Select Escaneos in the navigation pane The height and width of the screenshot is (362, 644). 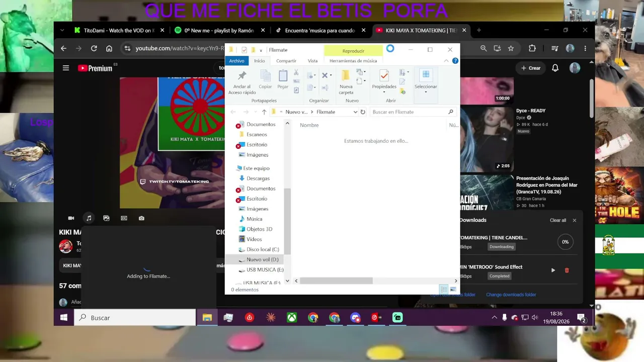point(257,135)
